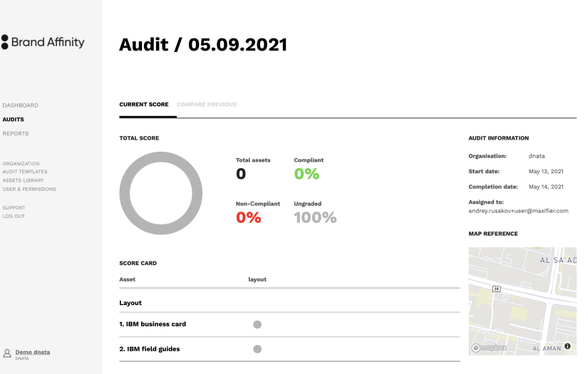The image size is (588, 374).
Task: Click the organisation value dnata
Action: click(x=537, y=156)
